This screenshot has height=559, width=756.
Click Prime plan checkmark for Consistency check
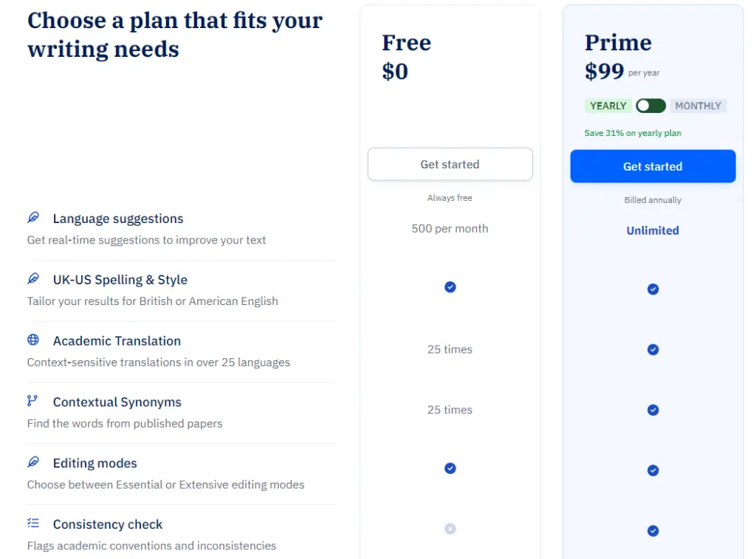click(653, 531)
